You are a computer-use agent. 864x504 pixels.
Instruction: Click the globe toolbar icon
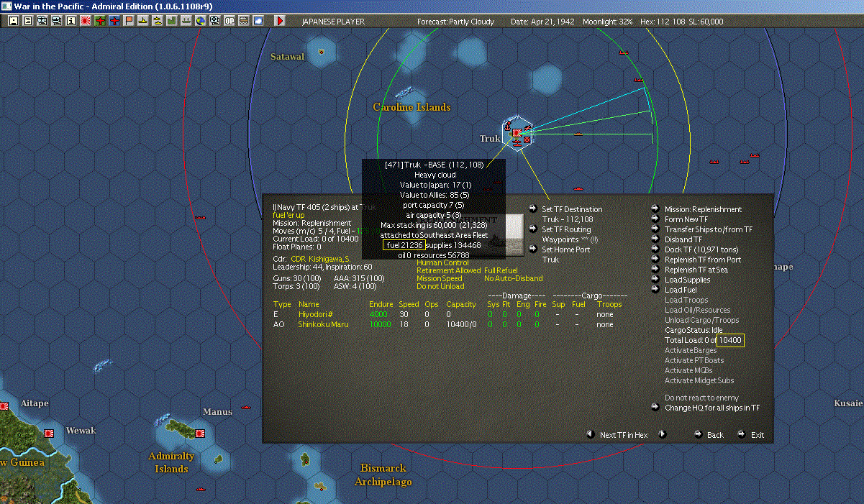[x=201, y=21]
